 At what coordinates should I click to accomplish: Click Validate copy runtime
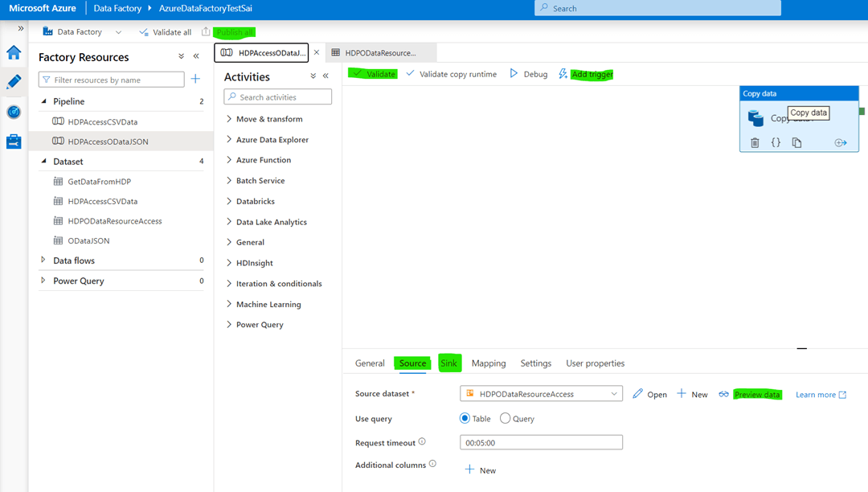tap(451, 74)
